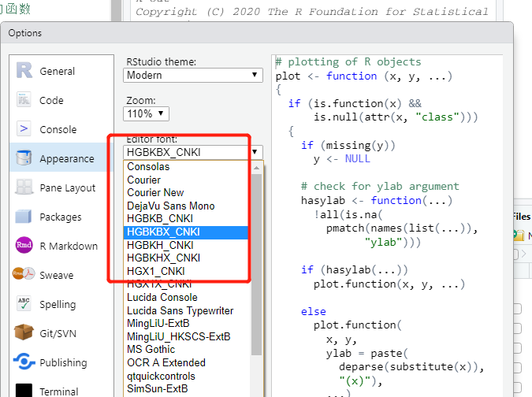Pick OCR A Extended font
The width and height of the screenshot is (532, 397).
coord(188,363)
